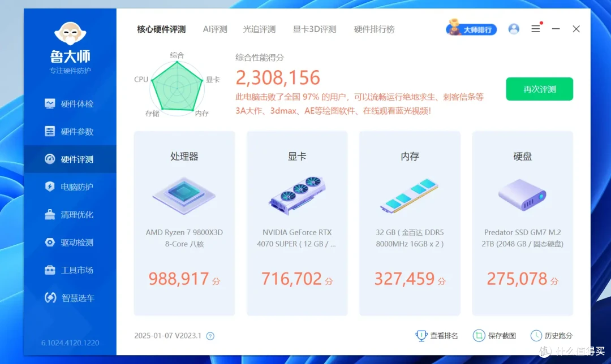
Task: Open 工具市场 in the sidebar
Action: pos(70,270)
